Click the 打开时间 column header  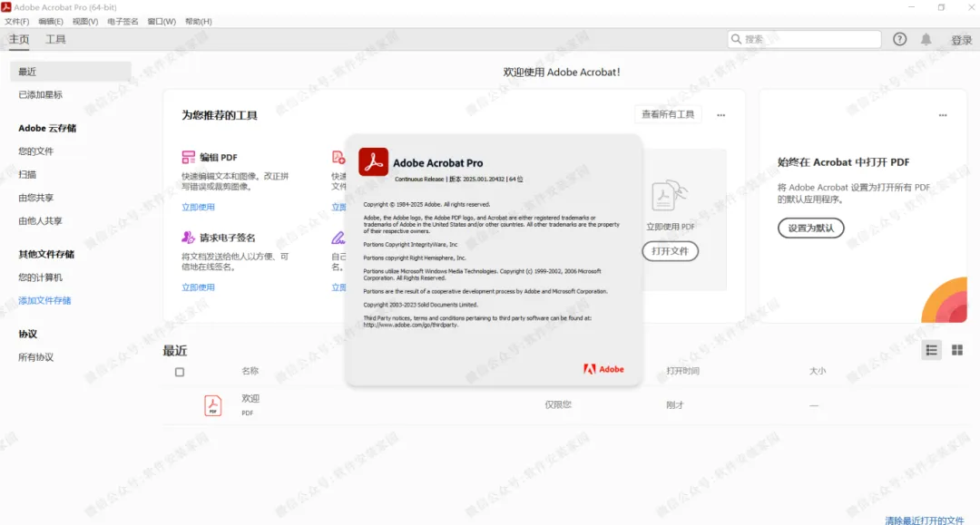click(x=682, y=371)
